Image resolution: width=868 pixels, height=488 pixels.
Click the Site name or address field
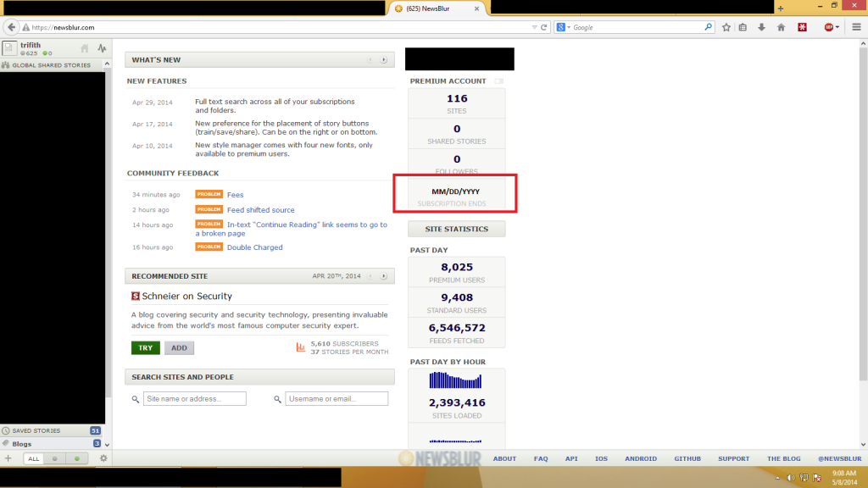tap(195, 398)
